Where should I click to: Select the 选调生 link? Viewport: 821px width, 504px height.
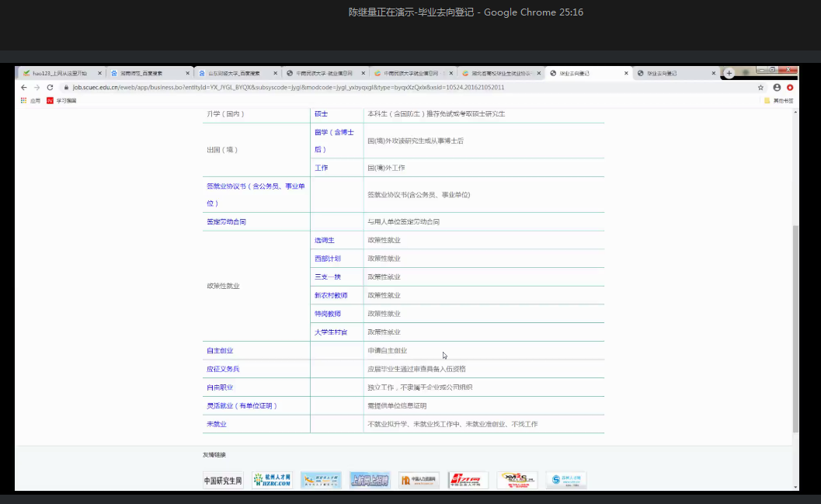(324, 240)
